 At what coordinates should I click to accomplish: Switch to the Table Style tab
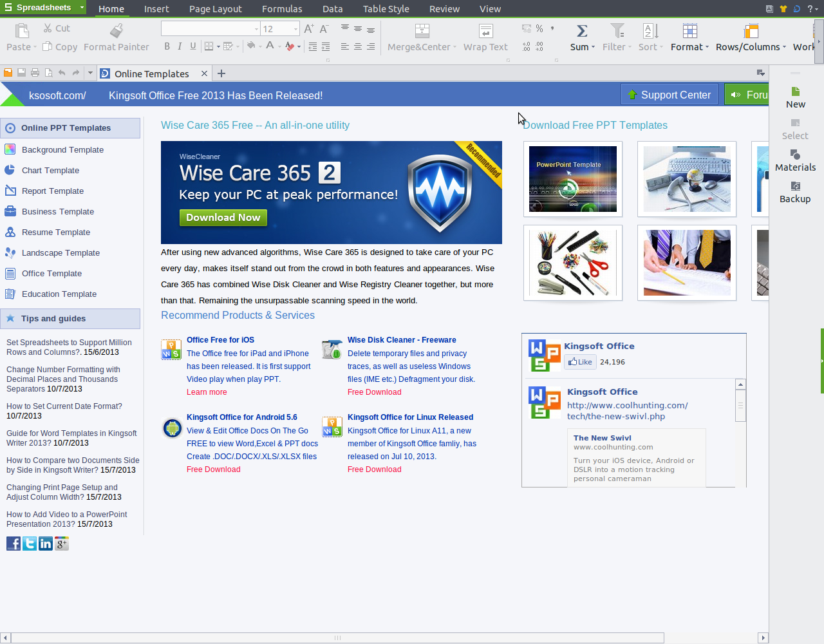pos(386,9)
